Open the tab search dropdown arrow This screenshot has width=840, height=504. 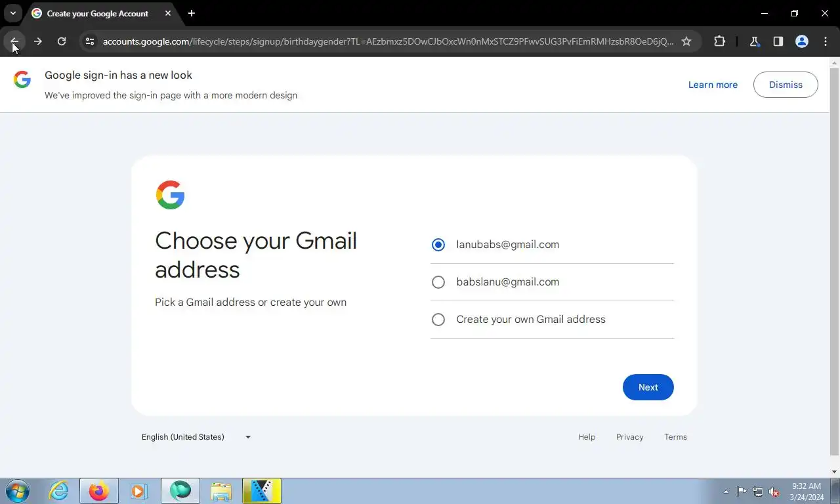(13, 13)
